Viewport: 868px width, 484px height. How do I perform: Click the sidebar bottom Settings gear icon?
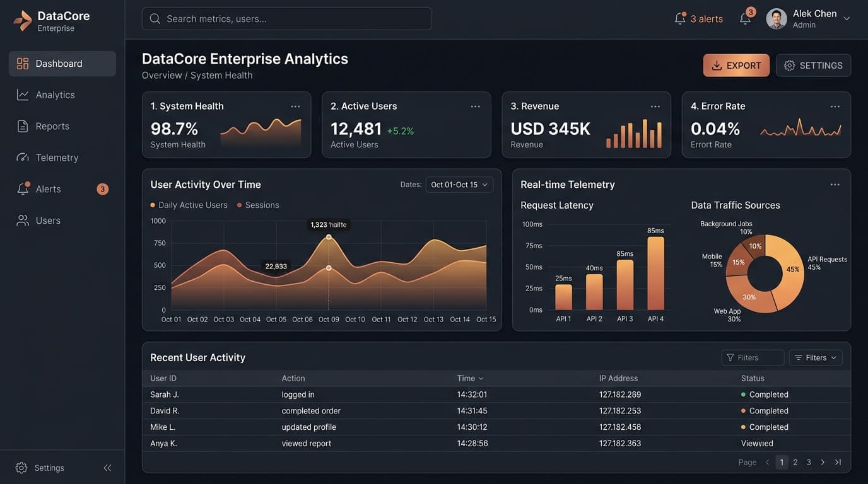coord(21,468)
